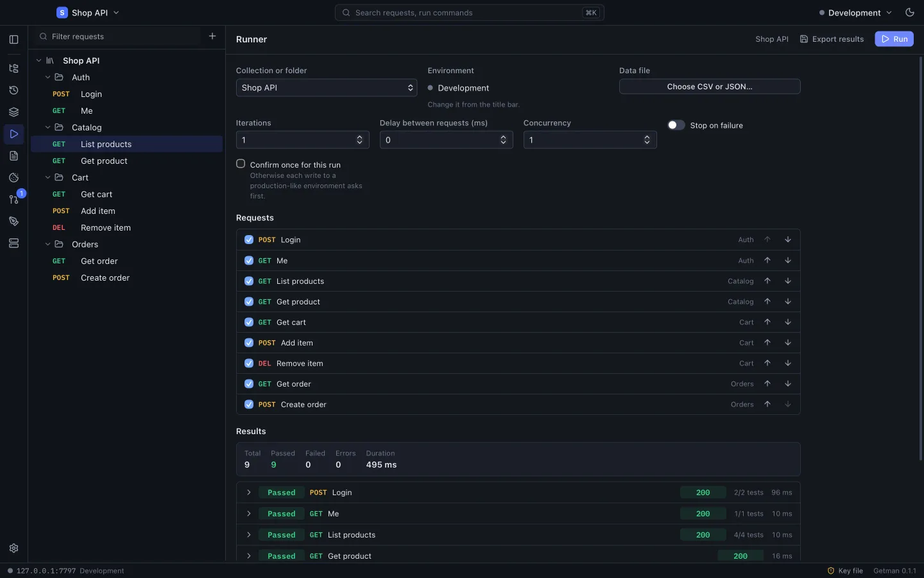Click the Search requests, run commands bar
The image size is (924, 578).
pyautogui.click(x=470, y=13)
